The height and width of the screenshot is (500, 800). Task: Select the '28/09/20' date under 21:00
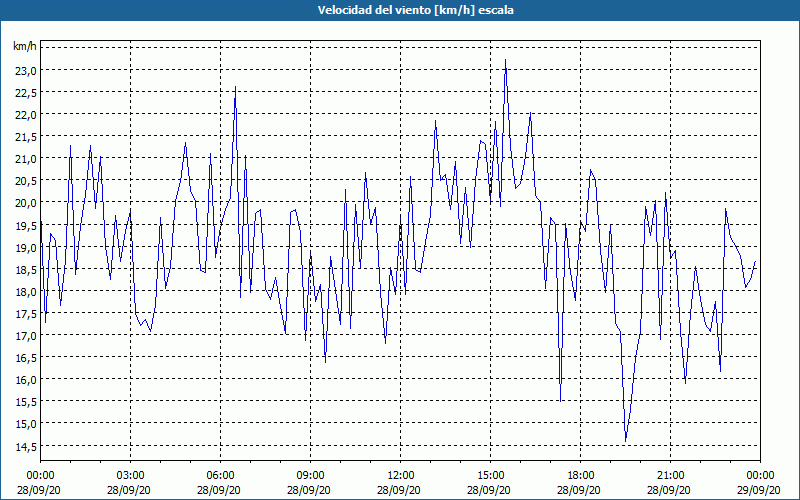click(x=670, y=490)
